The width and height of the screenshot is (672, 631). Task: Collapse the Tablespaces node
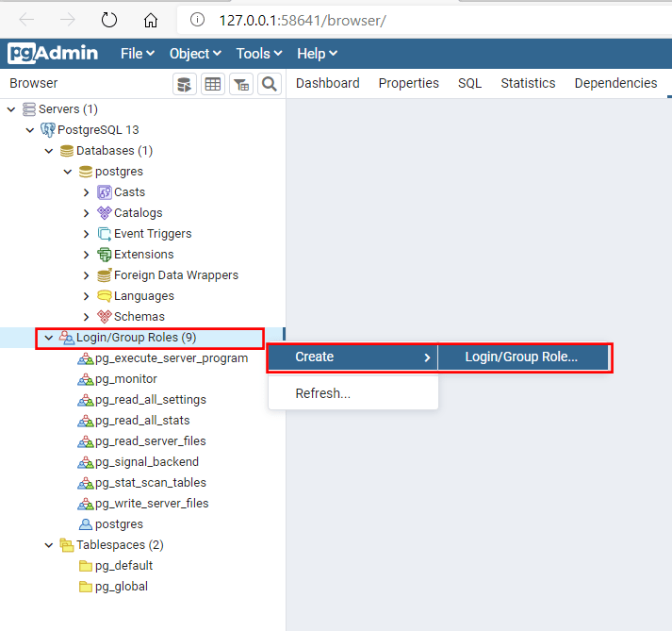click(x=49, y=545)
